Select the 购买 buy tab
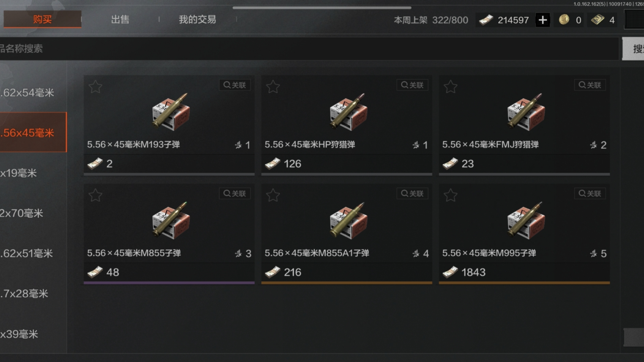Screen dimensions: 644x362 pos(42,19)
